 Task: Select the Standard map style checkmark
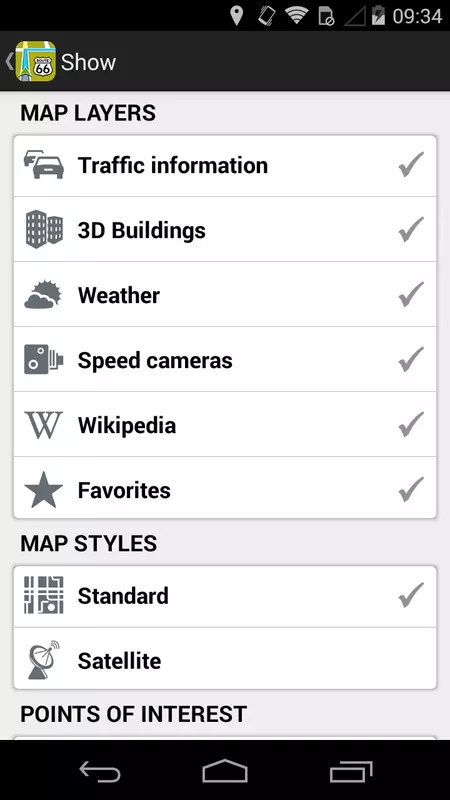pos(411,595)
